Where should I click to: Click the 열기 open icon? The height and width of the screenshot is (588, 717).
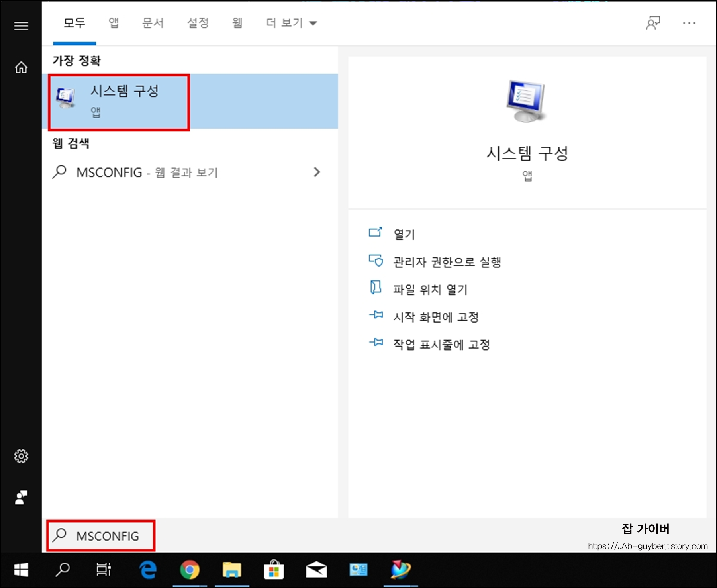click(376, 232)
